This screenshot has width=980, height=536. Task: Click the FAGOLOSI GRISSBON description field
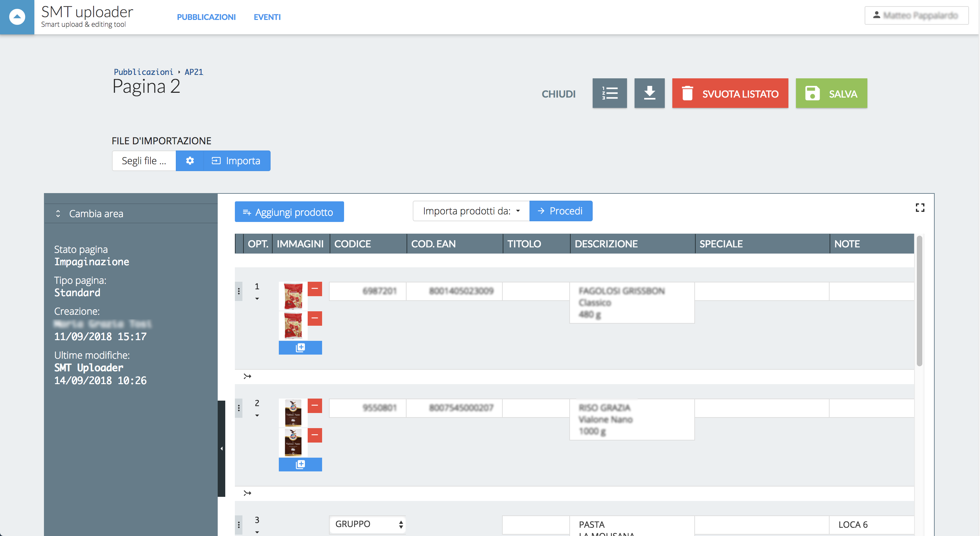click(x=632, y=303)
